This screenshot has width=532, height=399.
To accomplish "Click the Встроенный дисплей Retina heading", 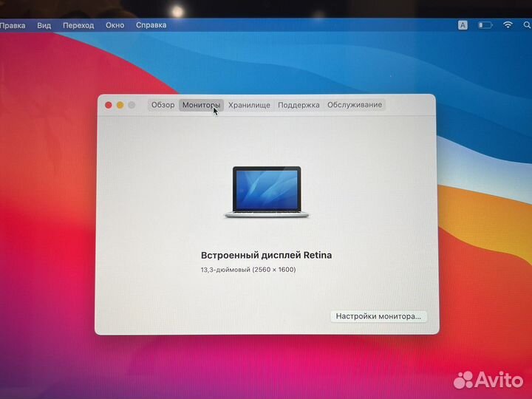I will point(266,255).
